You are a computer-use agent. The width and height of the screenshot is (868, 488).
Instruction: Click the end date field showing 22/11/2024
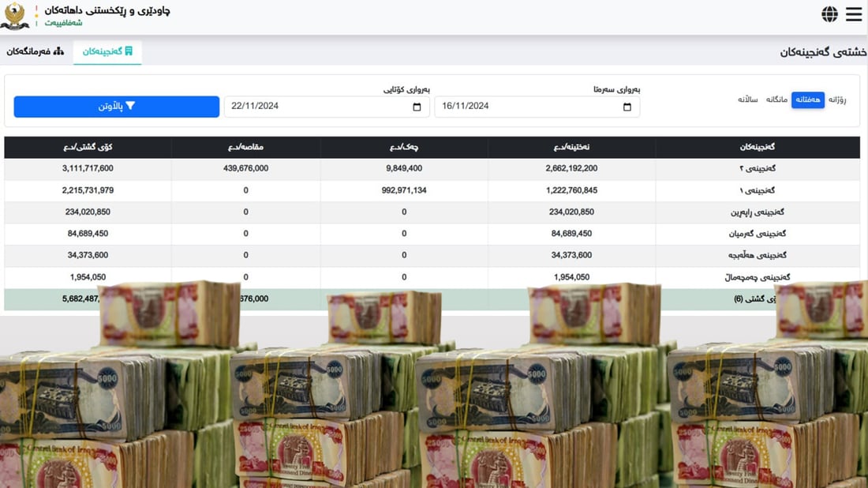tap(316, 107)
